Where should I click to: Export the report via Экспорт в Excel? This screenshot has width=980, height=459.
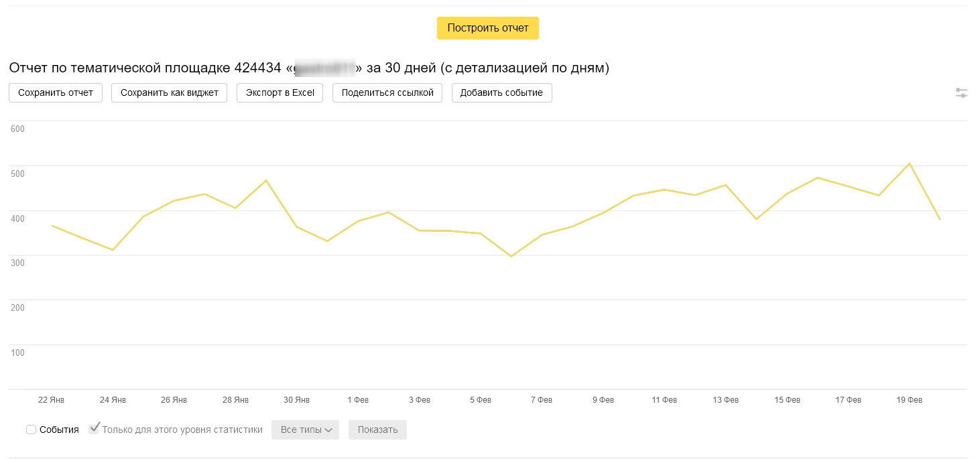pyautogui.click(x=280, y=92)
